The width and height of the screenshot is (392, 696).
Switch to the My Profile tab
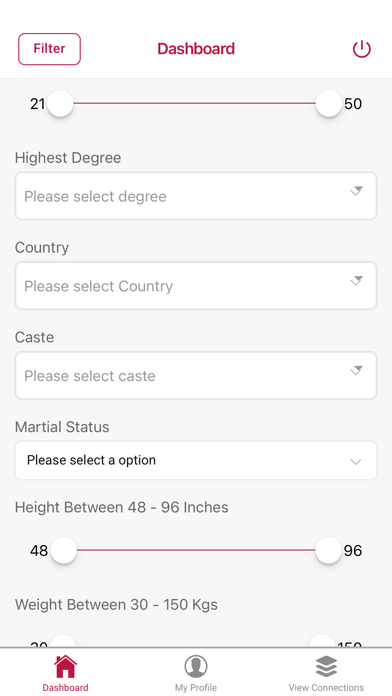[x=196, y=673]
